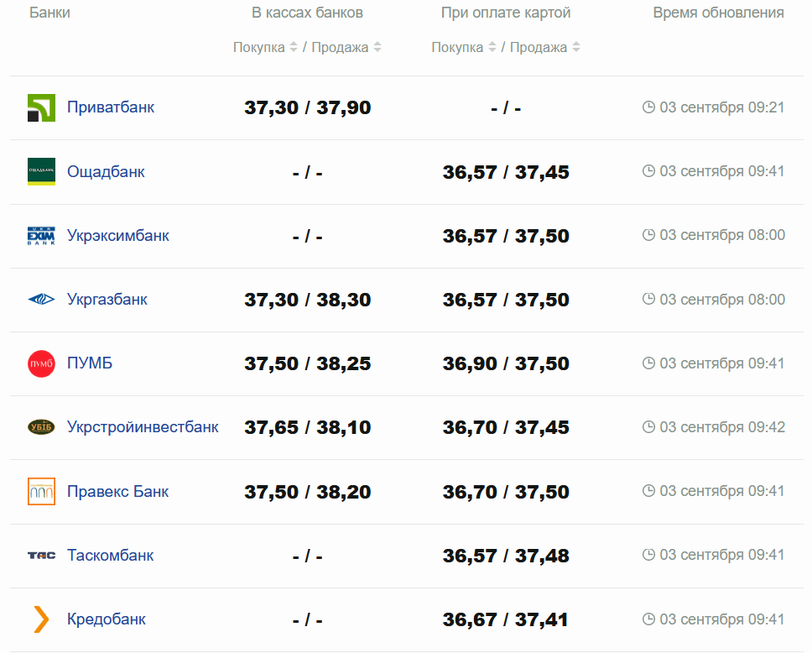
Task: Click the Банки column header
Action: pyautogui.click(x=49, y=13)
